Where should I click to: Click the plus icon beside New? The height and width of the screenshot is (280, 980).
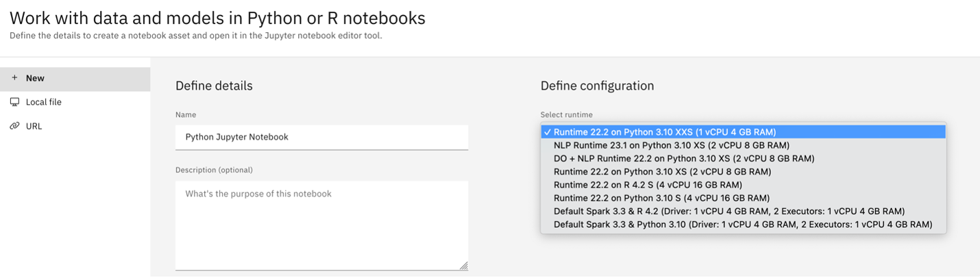point(14,78)
